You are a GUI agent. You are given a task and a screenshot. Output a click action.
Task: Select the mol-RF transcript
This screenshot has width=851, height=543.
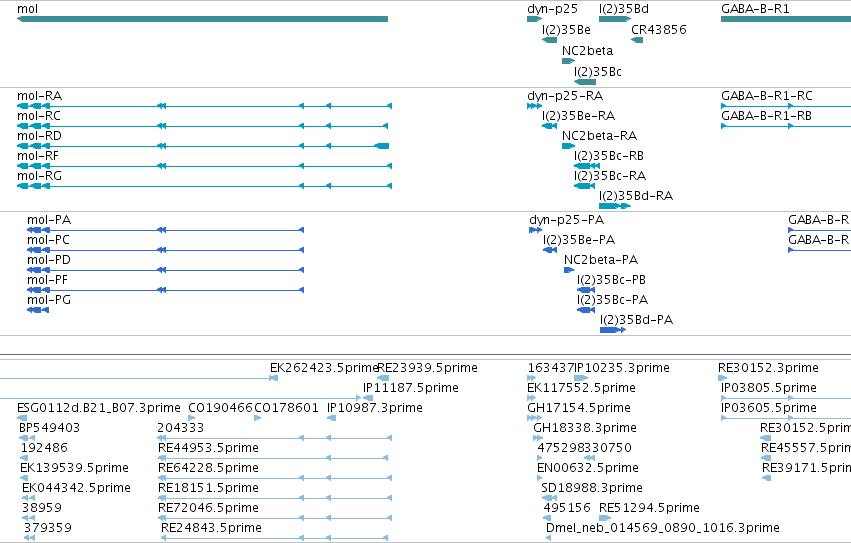point(204,166)
